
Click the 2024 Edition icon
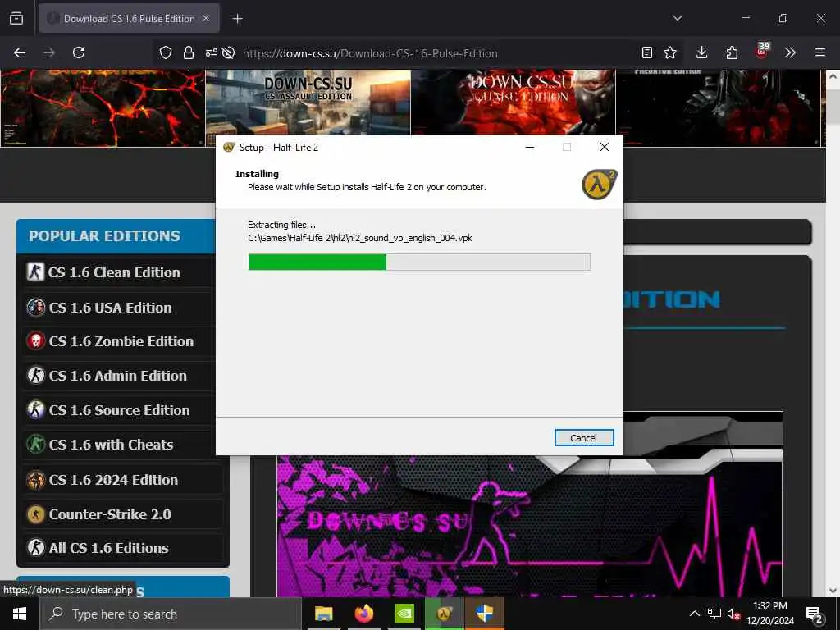point(35,480)
